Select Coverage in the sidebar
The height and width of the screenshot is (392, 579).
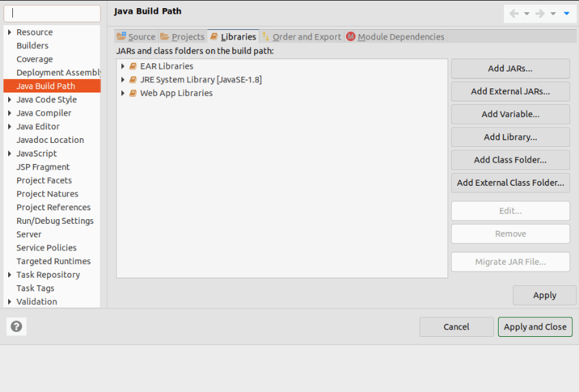(x=35, y=59)
